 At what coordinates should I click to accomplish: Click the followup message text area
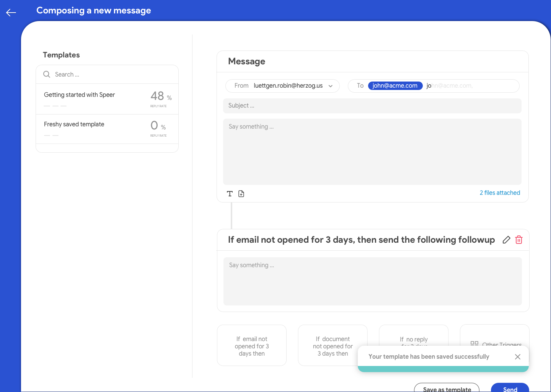(x=372, y=281)
